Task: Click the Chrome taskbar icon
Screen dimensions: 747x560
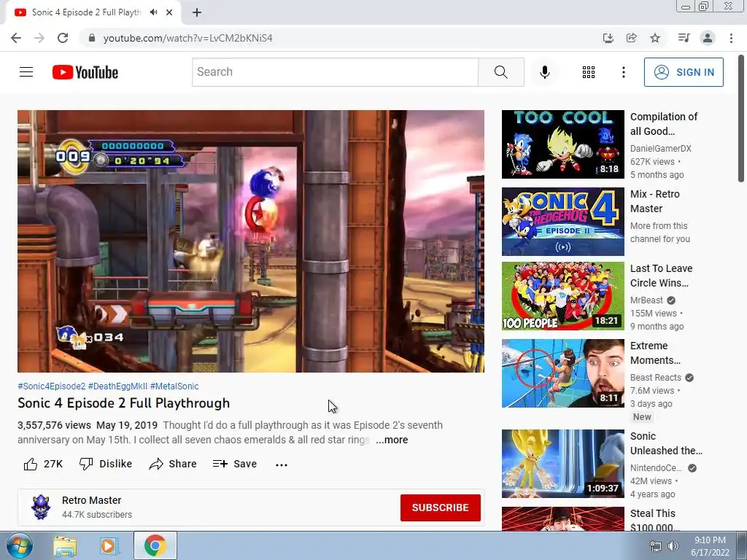Action: (x=155, y=545)
